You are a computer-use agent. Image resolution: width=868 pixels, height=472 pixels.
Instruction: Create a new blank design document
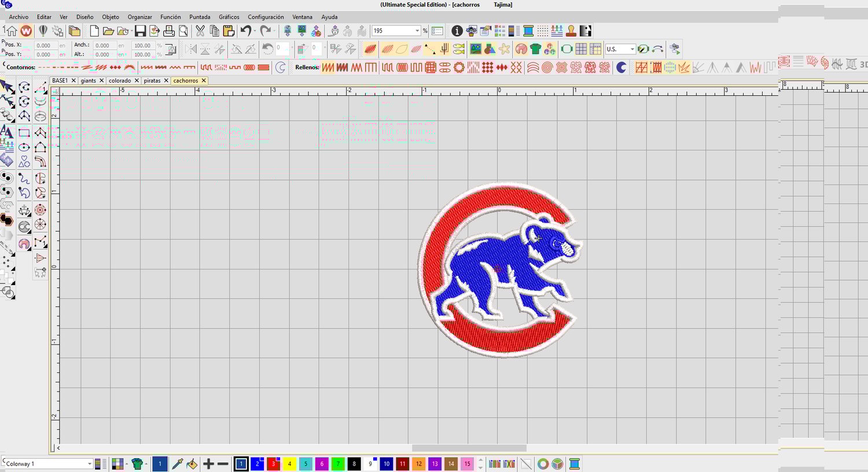94,31
